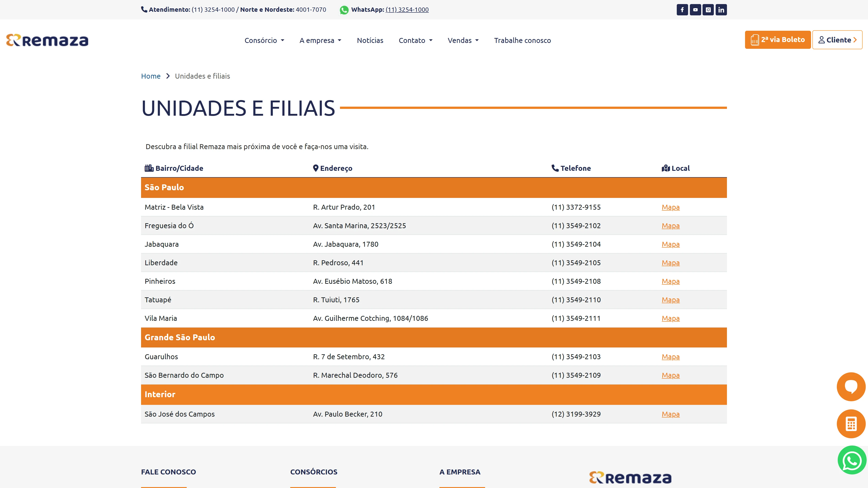Open Mapa link for Matriz - Bela Vista
Viewport: 868px width, 488px height.
(670, 207)
